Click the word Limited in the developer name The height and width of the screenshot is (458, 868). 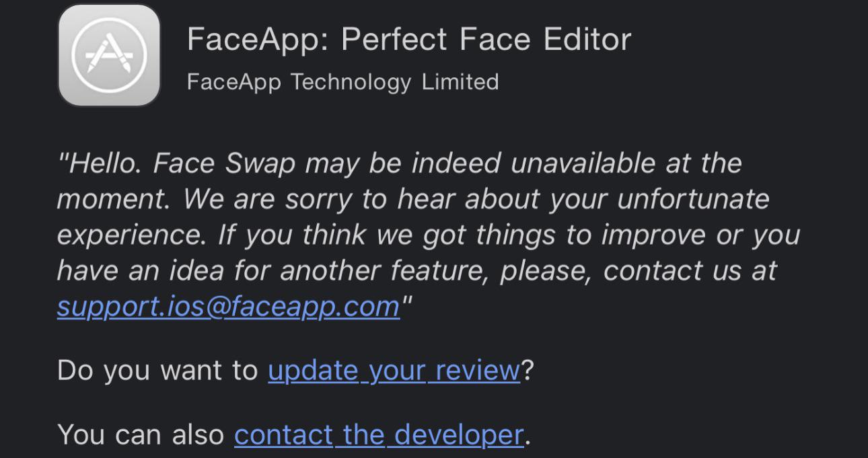tap(460, 82)
